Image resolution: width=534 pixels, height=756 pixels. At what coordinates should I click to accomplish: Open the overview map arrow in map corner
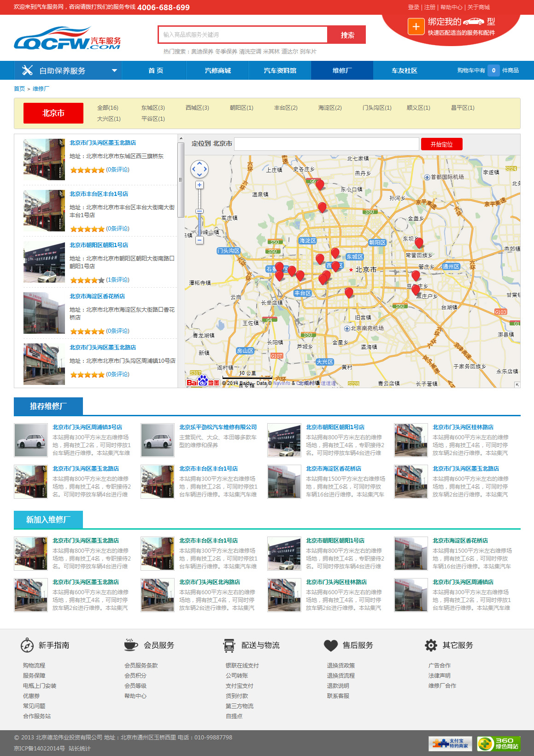pos(517,384)
